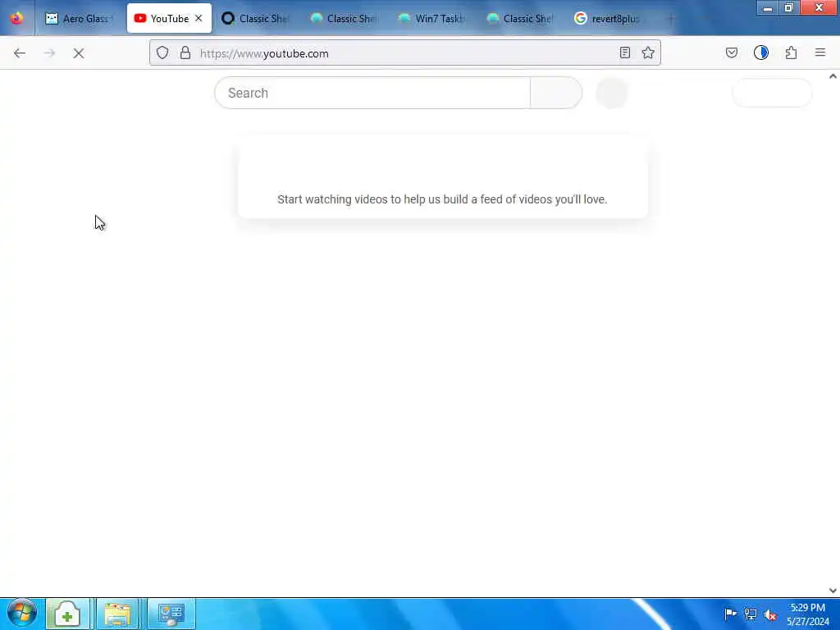This screenshot has height=630, width=840.
Task: Open Firefox View icon at tab strip start
Action: point(16,18)
